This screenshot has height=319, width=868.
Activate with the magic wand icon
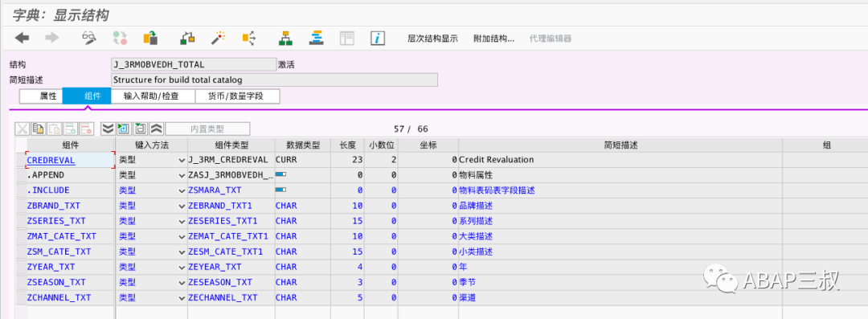218,38
